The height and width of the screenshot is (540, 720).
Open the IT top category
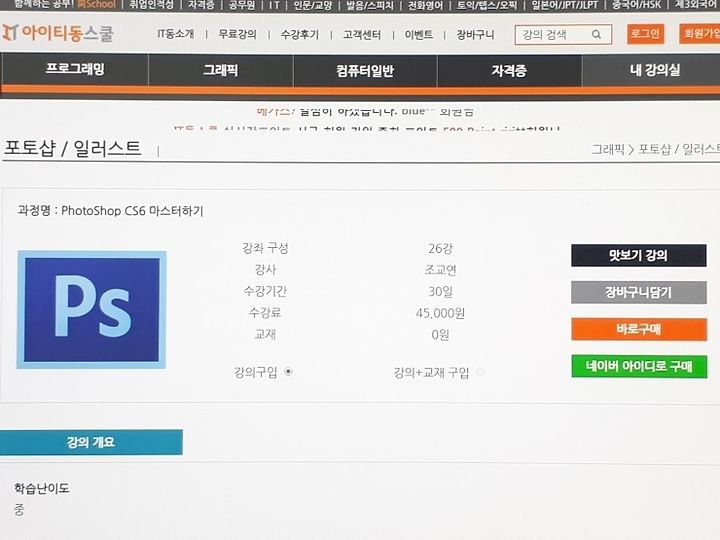click(274, 5)
